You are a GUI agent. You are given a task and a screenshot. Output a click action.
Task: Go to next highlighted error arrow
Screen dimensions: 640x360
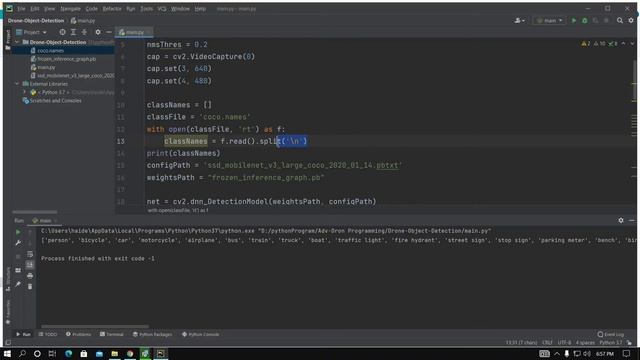(x=632, y=43)
